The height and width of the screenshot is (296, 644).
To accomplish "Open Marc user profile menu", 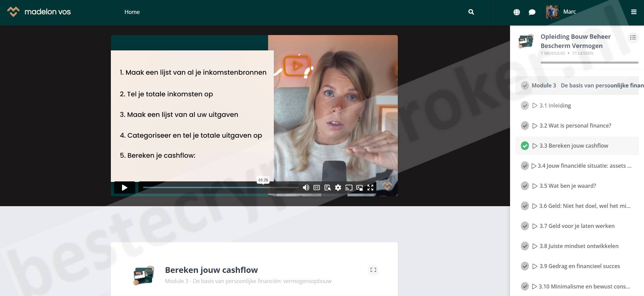I will (x=561, y=12).
